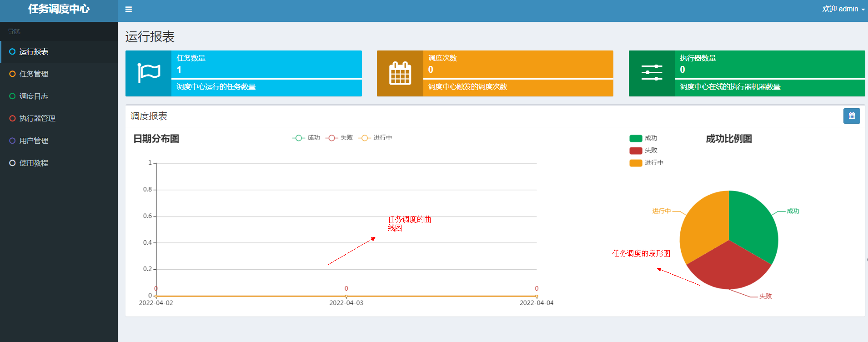Toggle 进行中 series in line chart legend
The image size is (868, 342).
(x=375, y=138)
